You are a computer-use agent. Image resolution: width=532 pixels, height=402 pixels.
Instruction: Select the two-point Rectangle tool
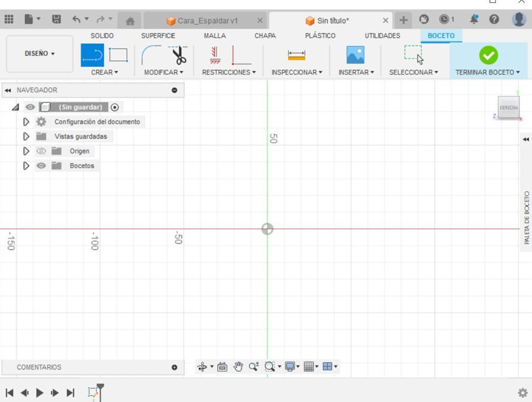pyautogui.click(x=118, y=55)
